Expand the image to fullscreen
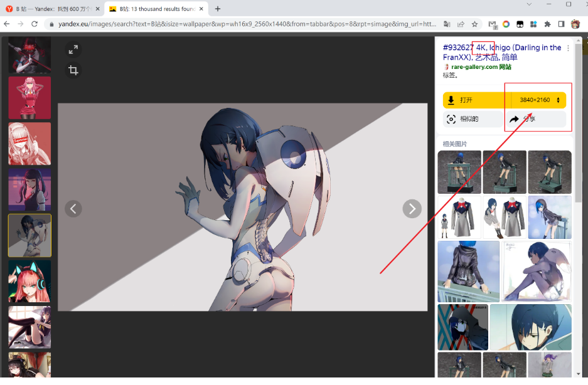The image size is (588, 385). [73, 50]
